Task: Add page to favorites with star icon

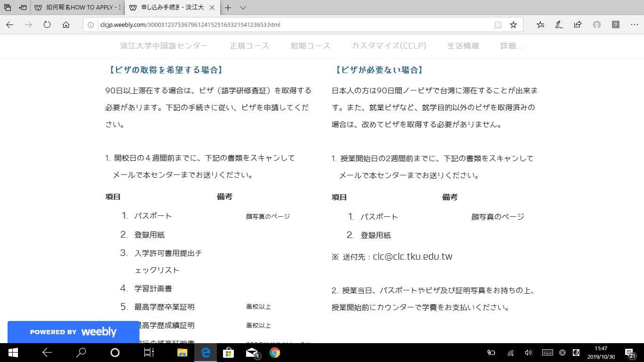Action: (513, 25)
